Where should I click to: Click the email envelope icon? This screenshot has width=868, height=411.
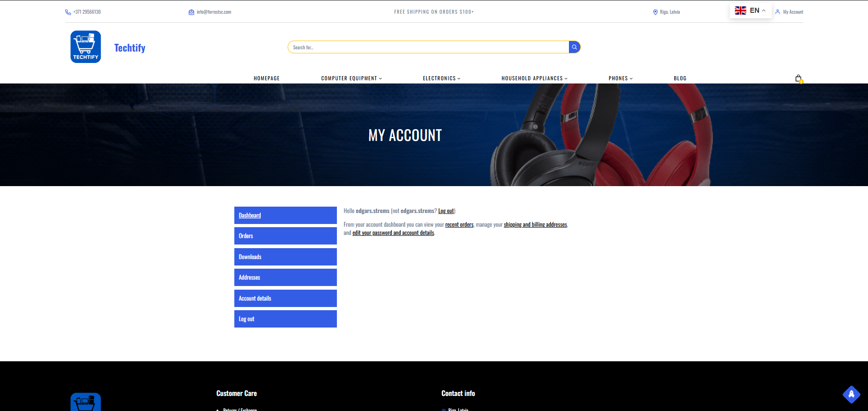[x=191, y=12]
